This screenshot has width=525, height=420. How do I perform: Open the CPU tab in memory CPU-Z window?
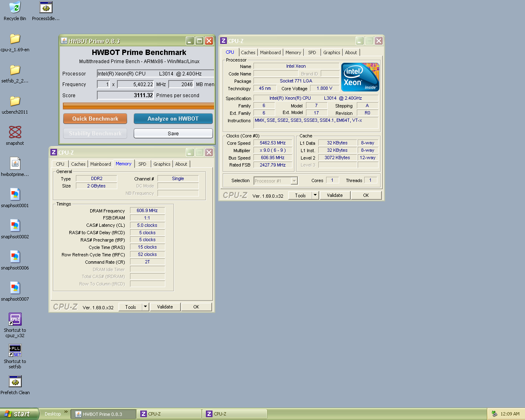(x=60, y=164)
